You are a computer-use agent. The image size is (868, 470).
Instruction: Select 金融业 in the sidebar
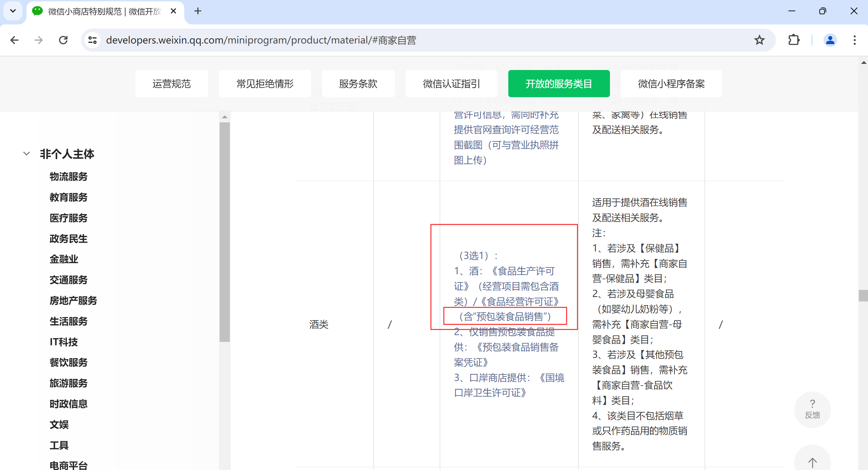click(x=64, y=259)
